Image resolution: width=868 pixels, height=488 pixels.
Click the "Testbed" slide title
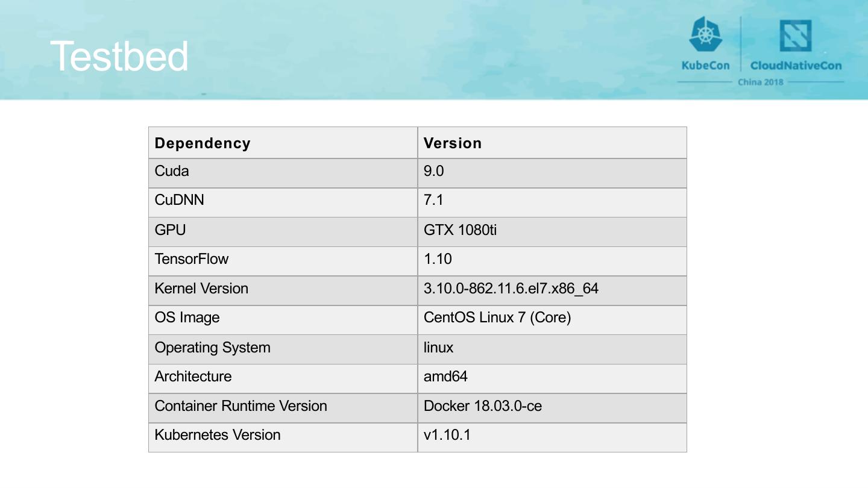coord(119,56)
